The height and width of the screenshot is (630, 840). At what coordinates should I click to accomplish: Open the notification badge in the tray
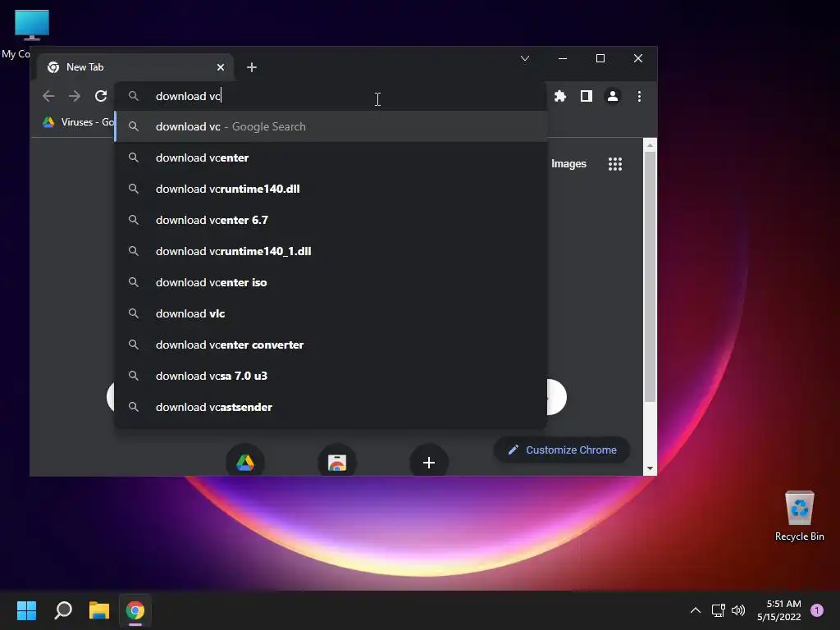click(x=817, y=610)
